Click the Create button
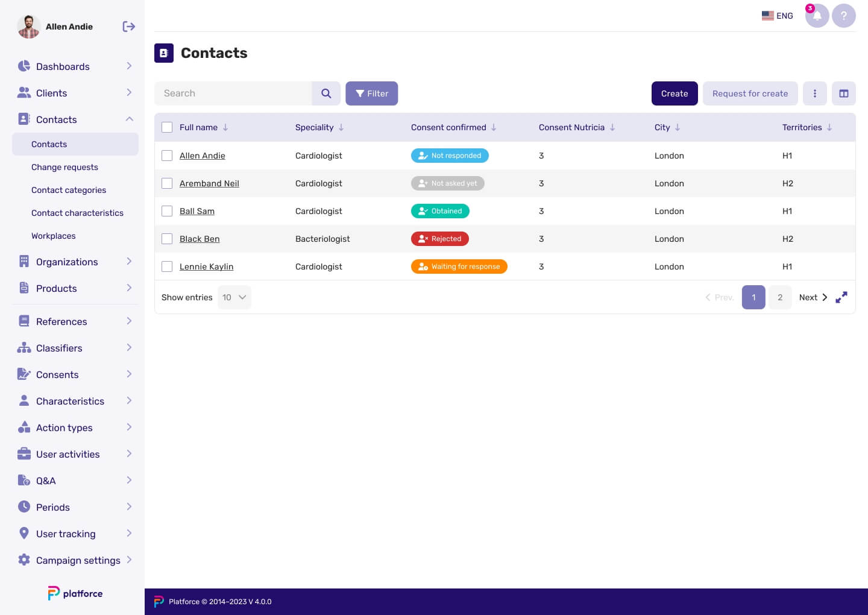The width and height of the screenshot is (868, 615). [675, 93]
